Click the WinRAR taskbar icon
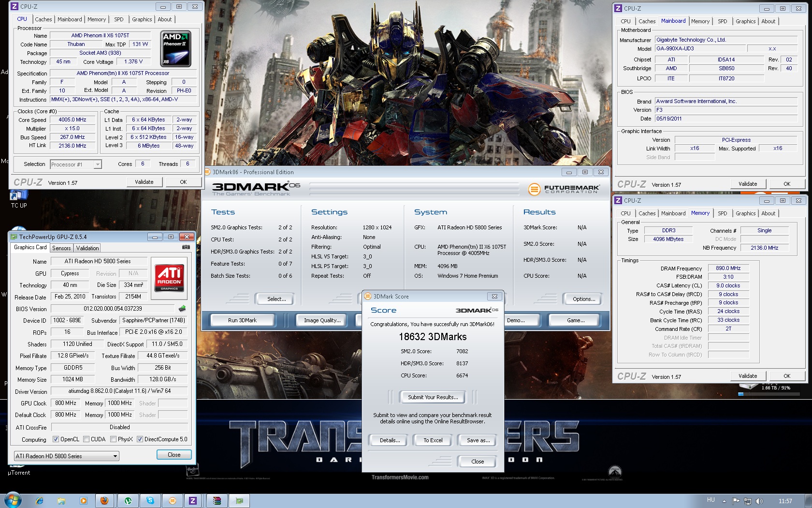 coord(217,501)
